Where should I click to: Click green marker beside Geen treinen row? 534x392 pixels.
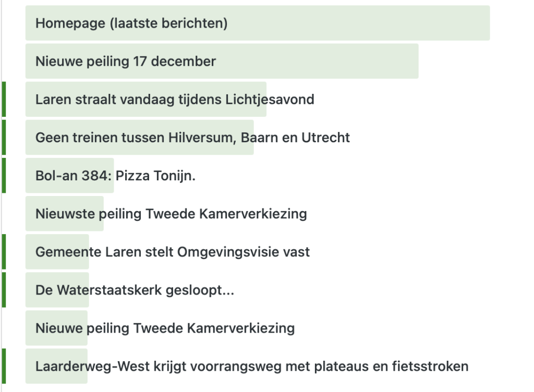4,137
